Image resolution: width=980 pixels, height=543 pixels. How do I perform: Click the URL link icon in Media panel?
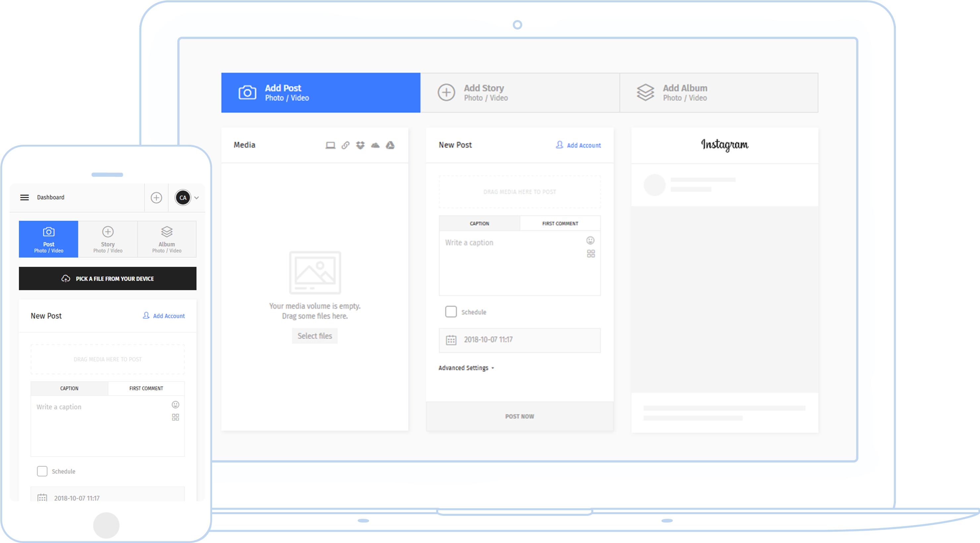(345, 145)
